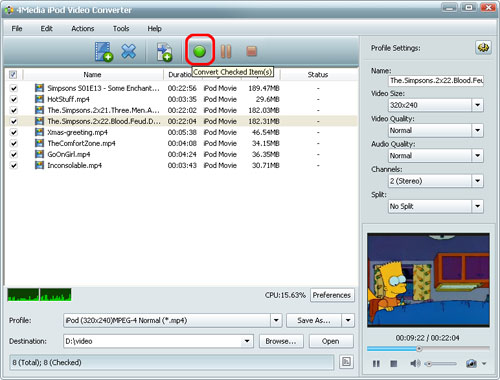Open the Save As arrow dropdown
500x380 pixels.
coord(348,320)
